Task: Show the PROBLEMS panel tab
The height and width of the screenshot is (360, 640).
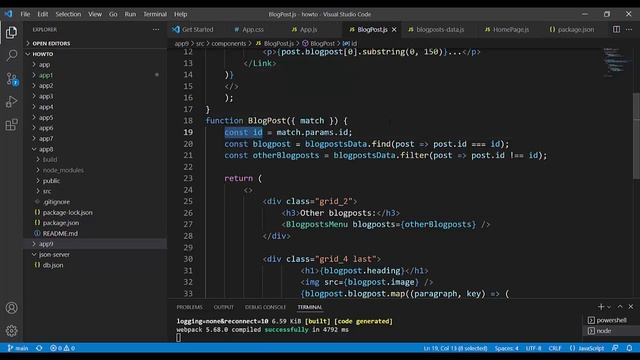Action: click(189, 307)
